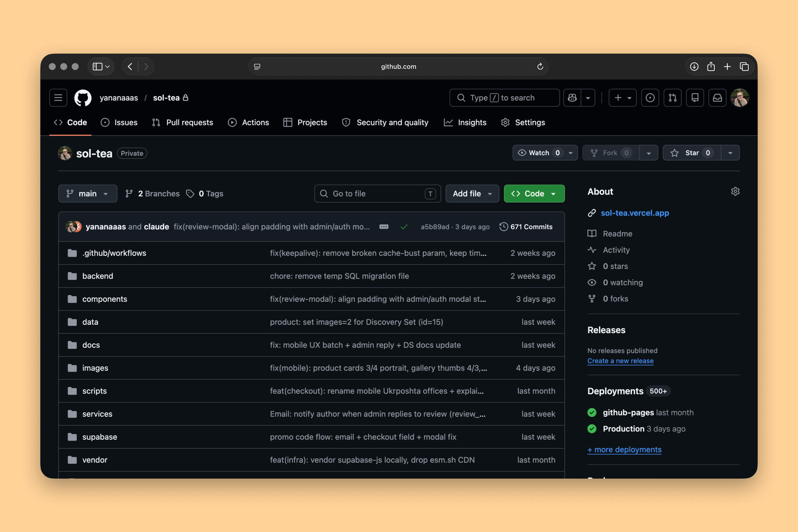Open the .github/workflows folder
The width and height of the screenshot is (798, 532).
click(114, 253)
